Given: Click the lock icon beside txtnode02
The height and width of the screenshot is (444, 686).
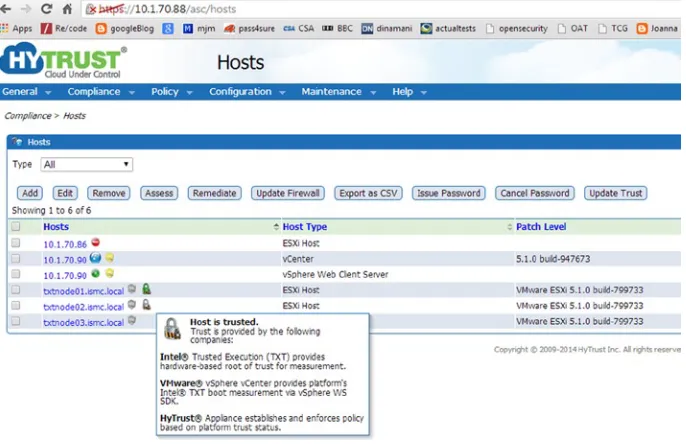Looking at the screenshot, I should [147, 304].
